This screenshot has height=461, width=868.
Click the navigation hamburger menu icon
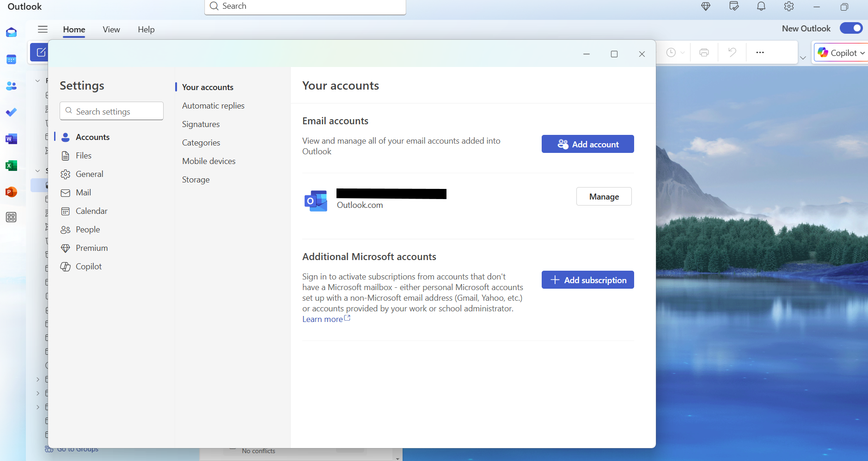tap(42, 29)
